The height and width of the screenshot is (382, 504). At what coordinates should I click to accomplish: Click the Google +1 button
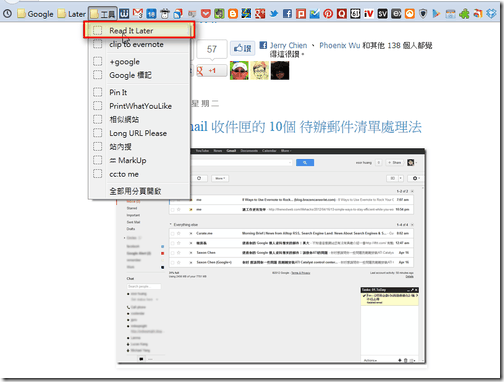pos(211,70)
